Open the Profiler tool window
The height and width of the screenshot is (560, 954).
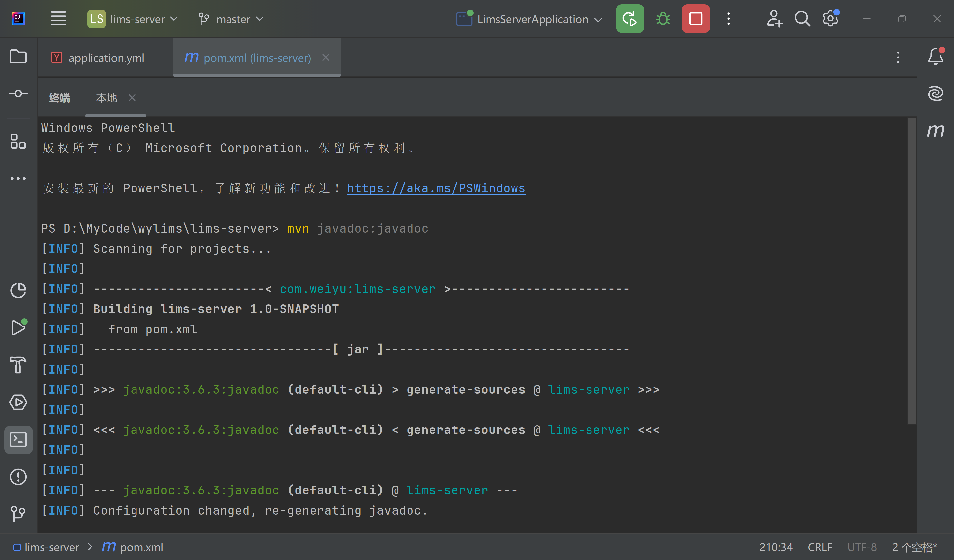(x=18, y=290)
